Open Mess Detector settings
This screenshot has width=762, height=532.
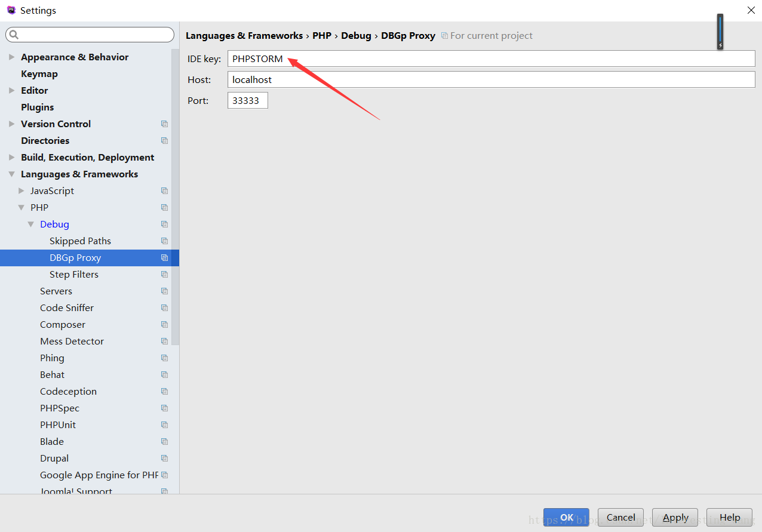tap(72, 342)
